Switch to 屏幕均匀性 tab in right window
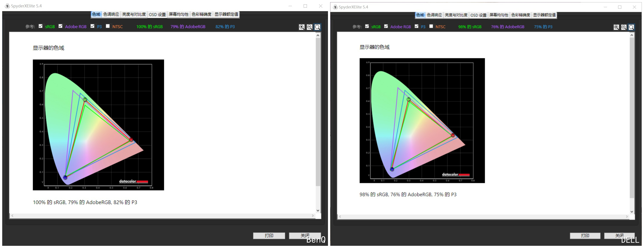The height and width of the screenshot is (248, 644). (498, 15)
